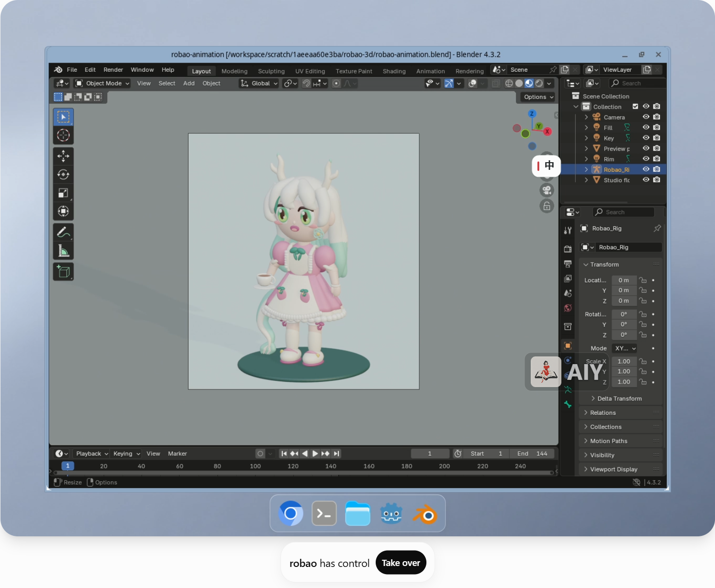Open the Bone properties tab icon
Viewport: 715px width, 588px height.
(x=568, y=404)
